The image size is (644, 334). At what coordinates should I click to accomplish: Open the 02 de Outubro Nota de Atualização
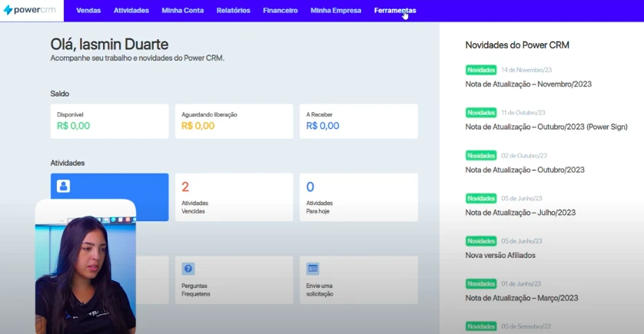[524, 170]
